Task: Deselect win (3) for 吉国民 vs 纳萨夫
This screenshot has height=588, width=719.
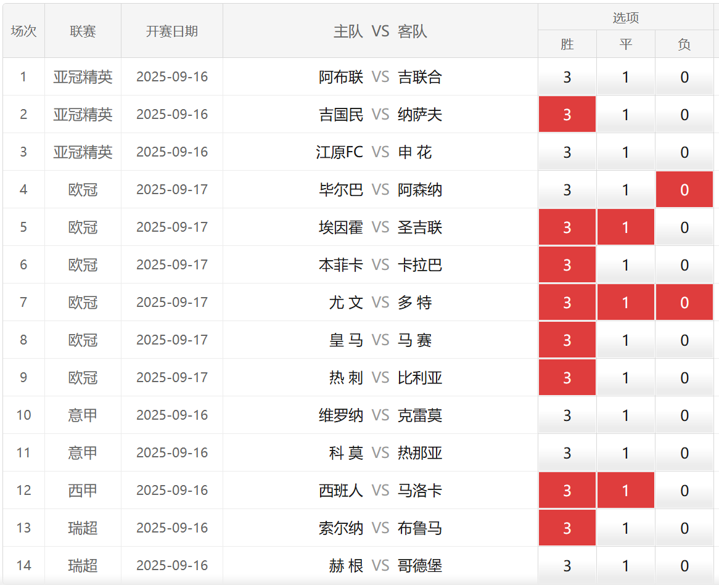Action: (567, 115)
